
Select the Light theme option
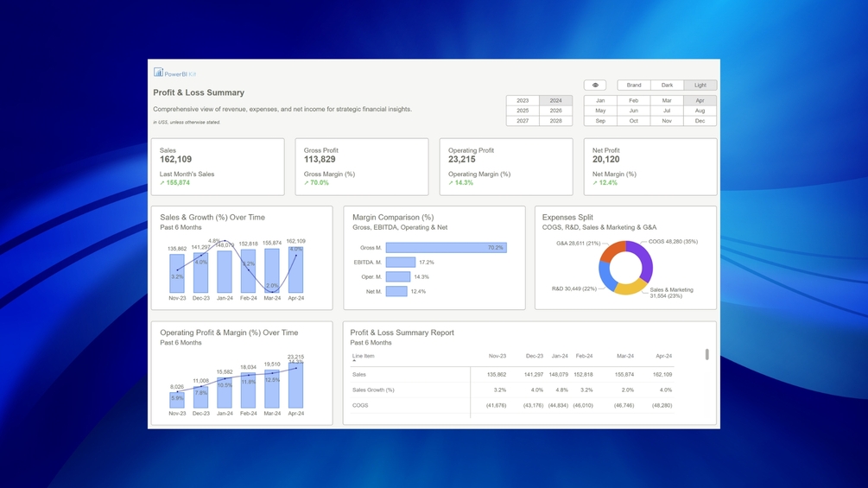point(700,86)
